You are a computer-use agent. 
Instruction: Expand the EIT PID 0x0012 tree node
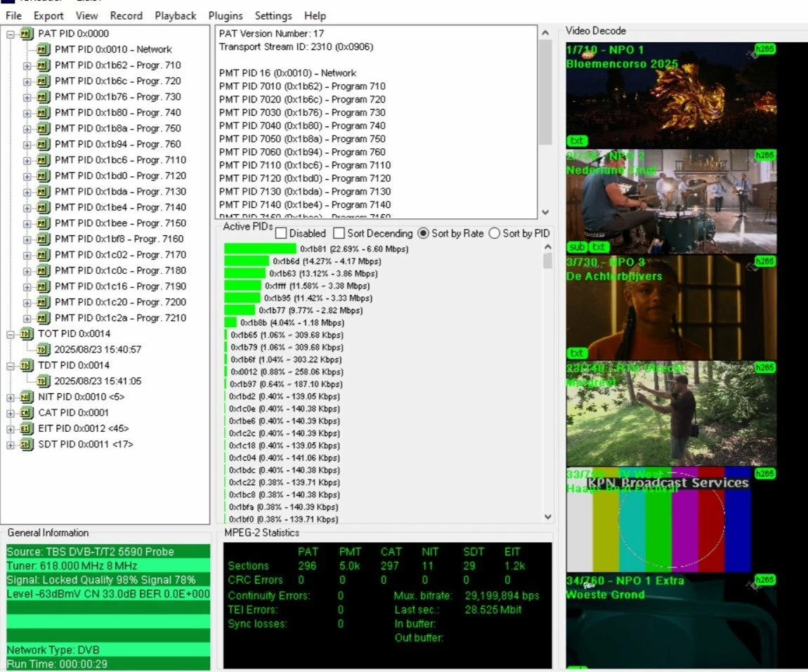[11, 428]
